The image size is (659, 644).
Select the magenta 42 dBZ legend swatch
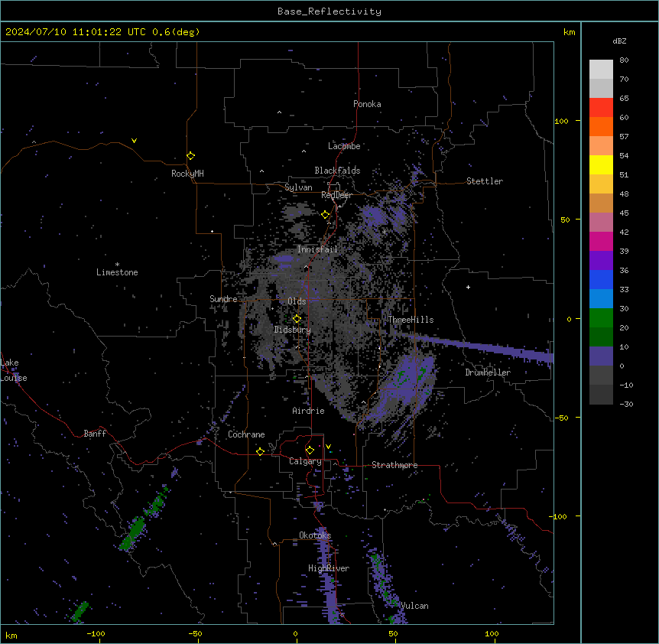coord(601,241)
